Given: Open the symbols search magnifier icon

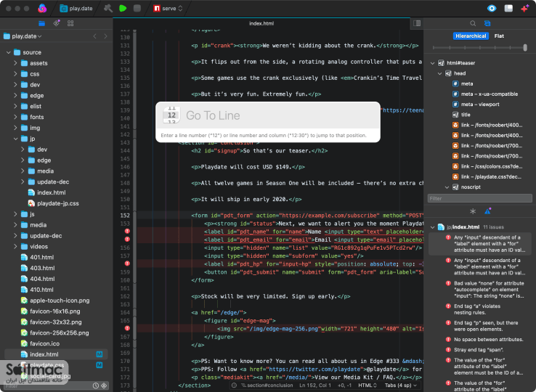Looking at the screenshot, I should pyautogui.click(x=473, y=23).
